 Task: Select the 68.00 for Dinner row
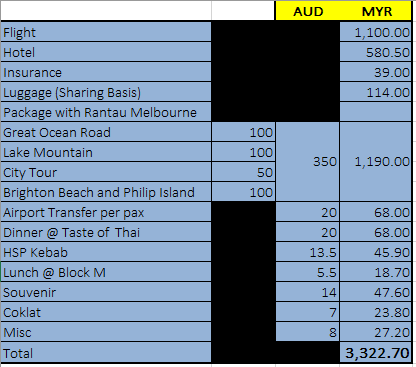coord(376,232)
